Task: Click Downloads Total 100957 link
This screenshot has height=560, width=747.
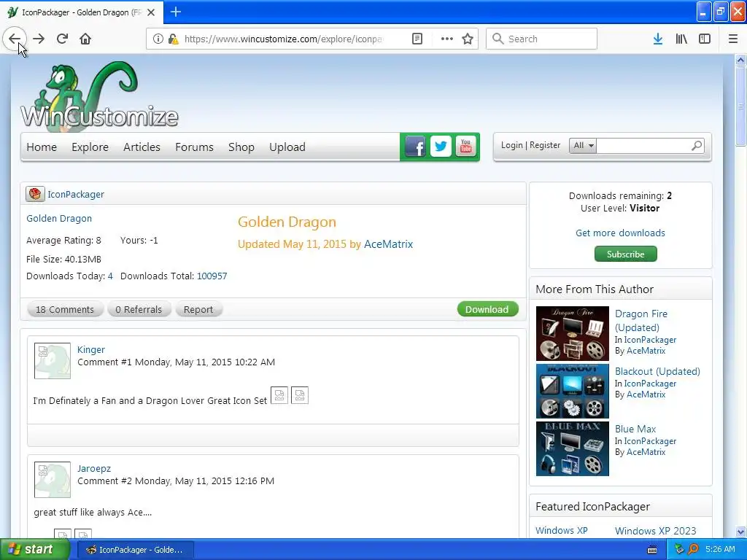Action: 212,276
